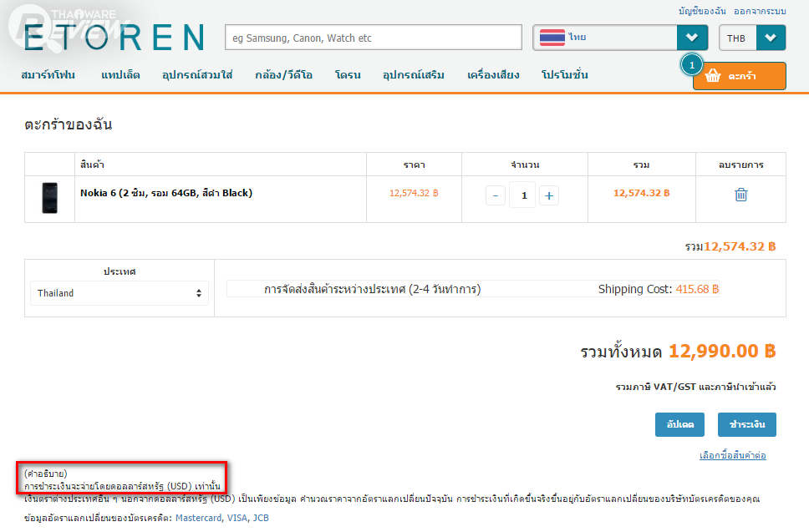Open the JCB exchange rate link
This screenshot has width=809, height=532.
point(261,518)
